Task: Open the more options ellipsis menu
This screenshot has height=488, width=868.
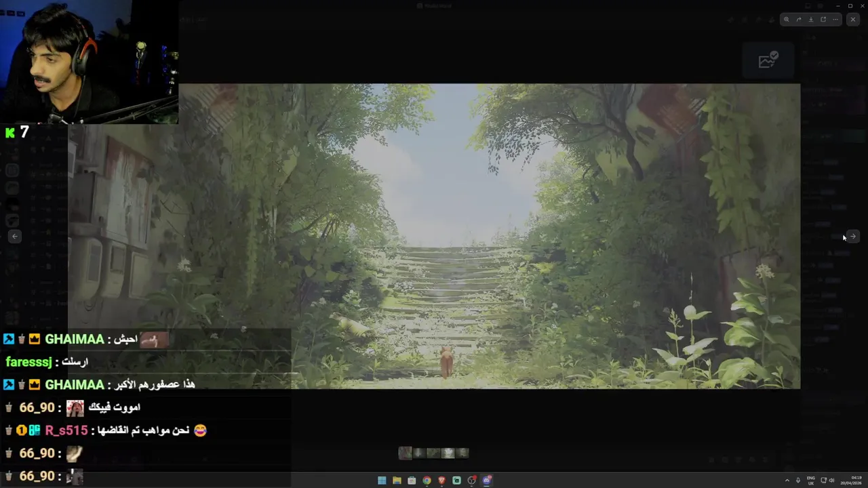Action: (x=835, y=20)
